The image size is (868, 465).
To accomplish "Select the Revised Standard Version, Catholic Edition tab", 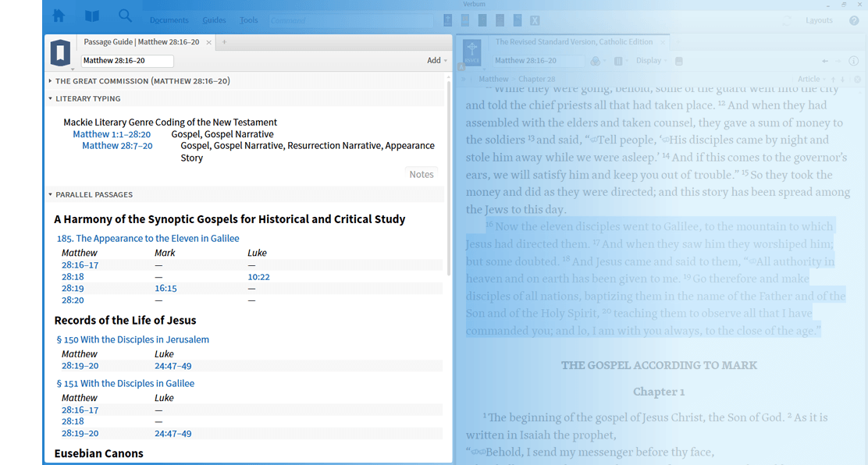I will (574, 42).
